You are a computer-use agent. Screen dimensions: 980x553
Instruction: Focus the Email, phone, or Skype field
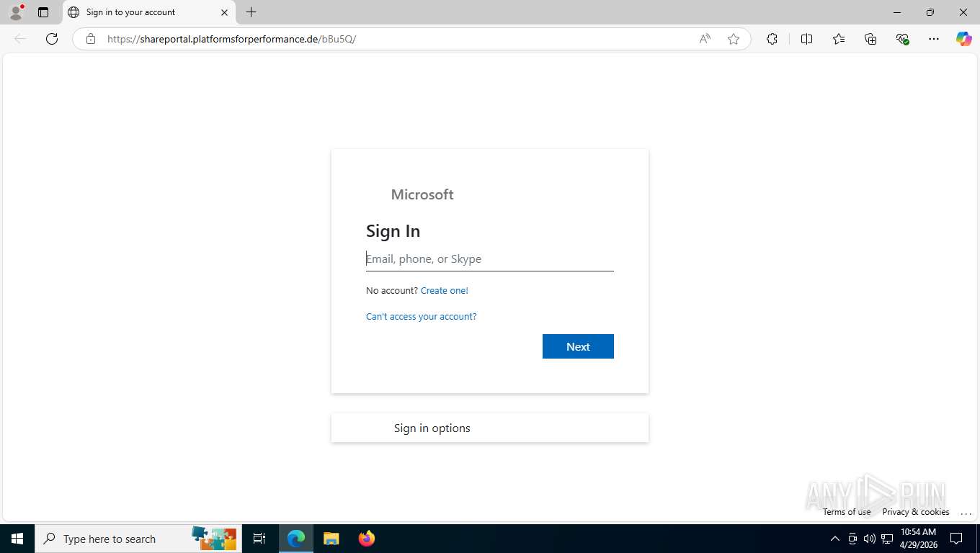[x=490, y=259]
